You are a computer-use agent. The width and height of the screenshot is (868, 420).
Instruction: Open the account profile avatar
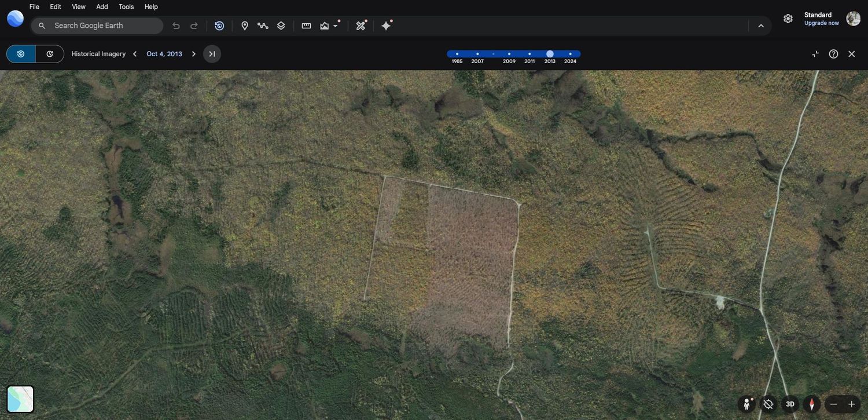[x=854, y=19]
